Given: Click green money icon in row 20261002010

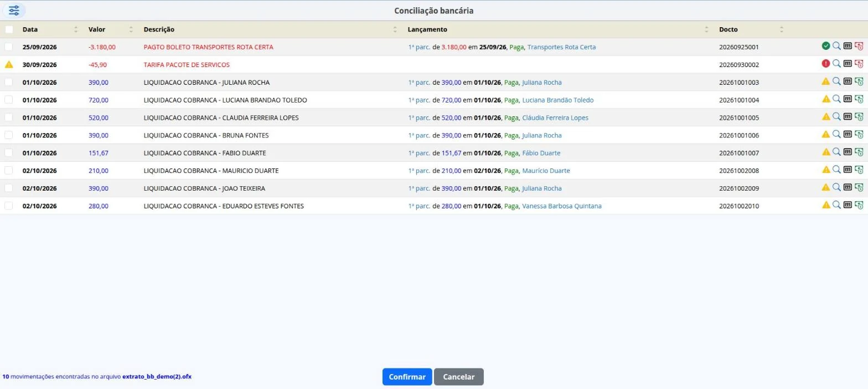Looking at the screenshot, I should (859, 205).
